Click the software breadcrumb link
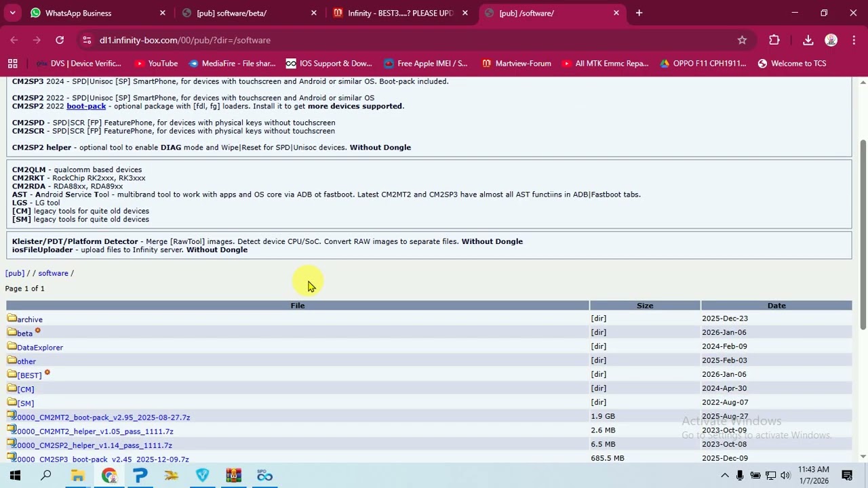The image size is (868, 488). pyautogui.click(x=53, y=273)
